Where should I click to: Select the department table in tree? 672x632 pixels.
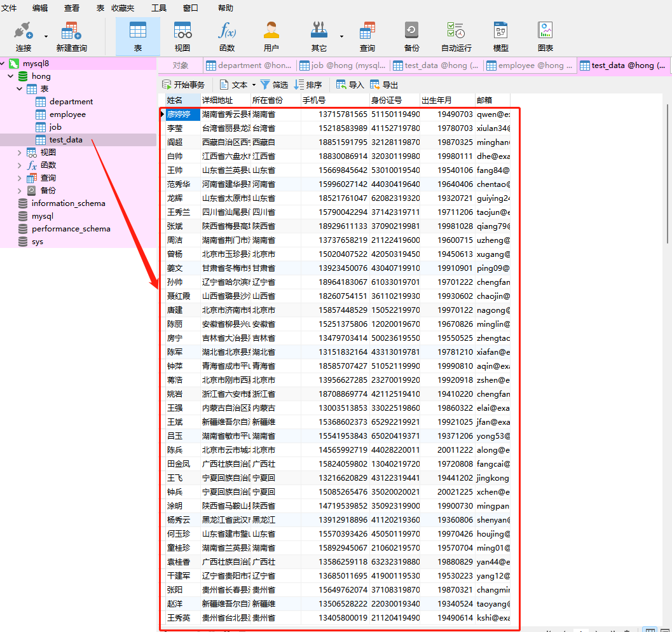(71, 102)
